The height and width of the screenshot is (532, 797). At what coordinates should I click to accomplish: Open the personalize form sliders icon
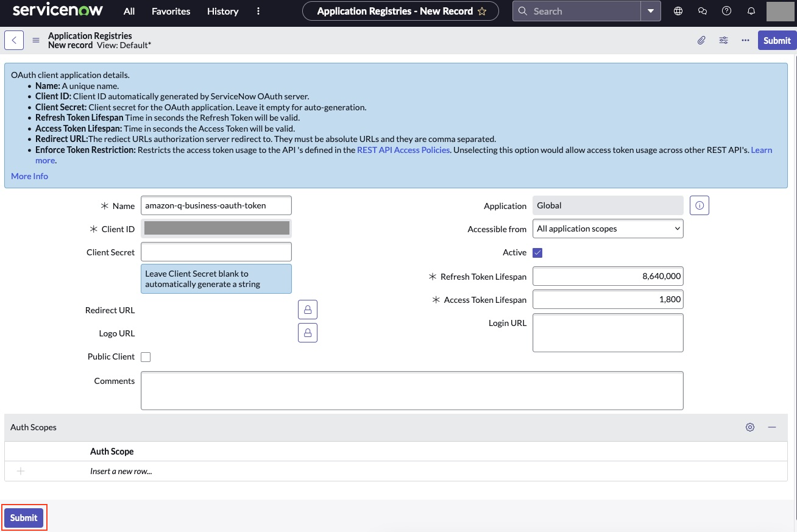[x=723, y=40]
